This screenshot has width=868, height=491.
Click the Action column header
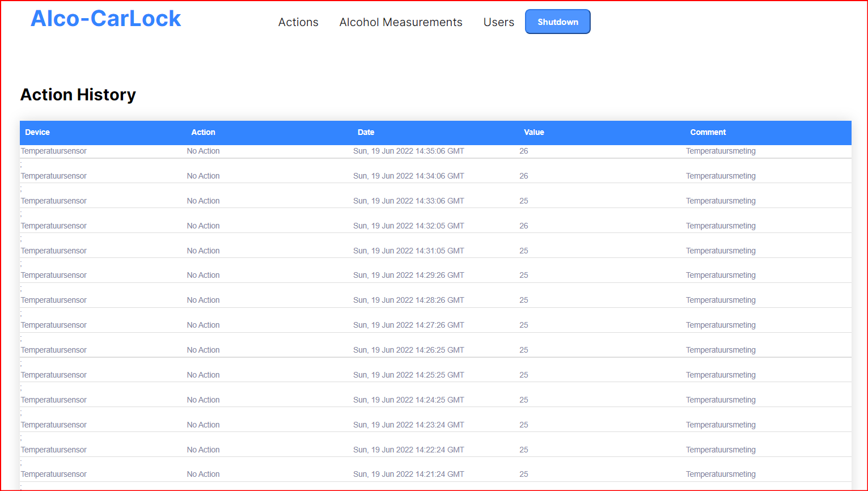[203, 132]
